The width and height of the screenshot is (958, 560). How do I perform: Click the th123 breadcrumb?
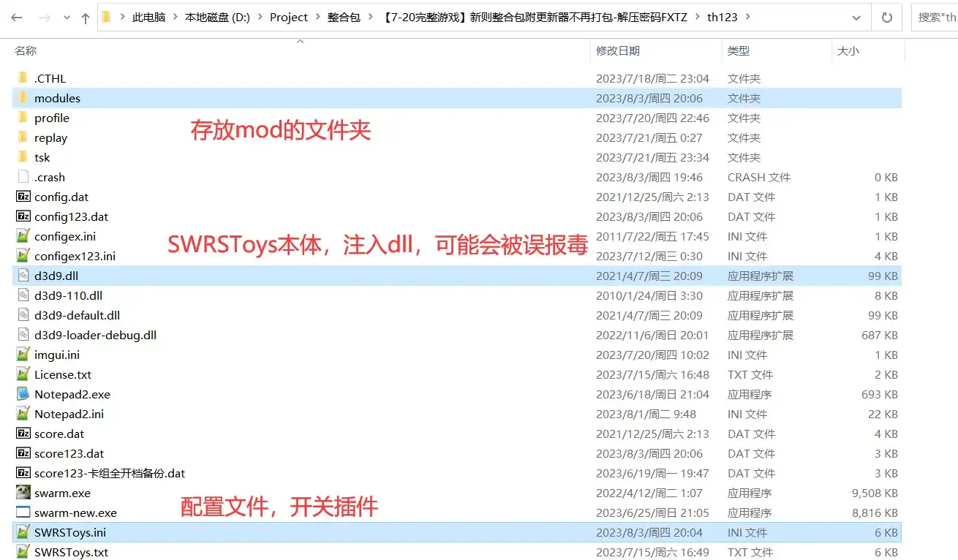coord(723,18)
